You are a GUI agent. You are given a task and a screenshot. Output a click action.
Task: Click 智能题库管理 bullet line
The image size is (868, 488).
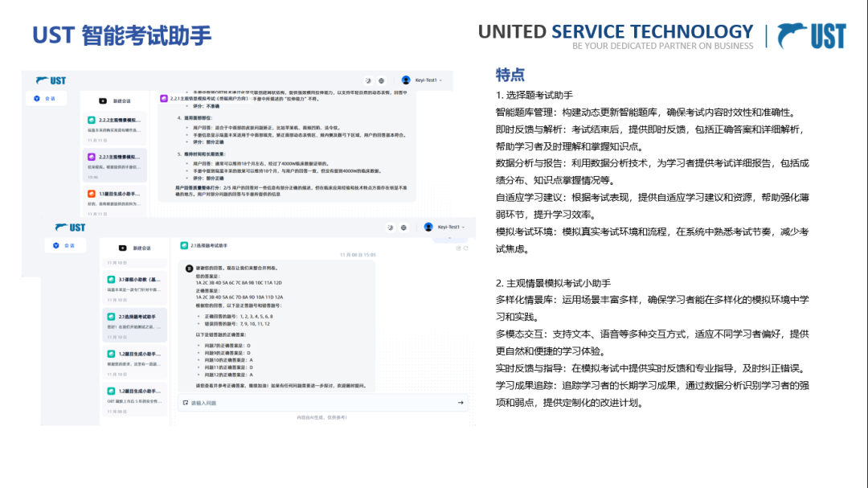(646, 113)
